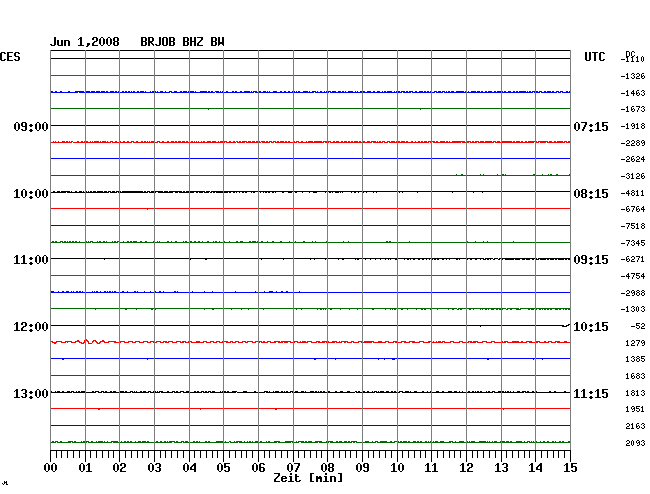Viewport: 650px width, 494px height.
Task: Click the Zeit [min] axis title
Action: click(x=308, y=478)
